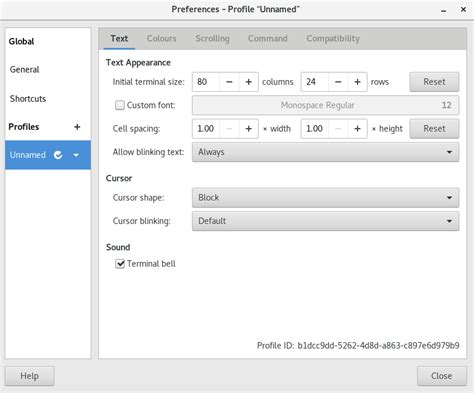Switch to the Compatibility tab

(x=333, y=39)
